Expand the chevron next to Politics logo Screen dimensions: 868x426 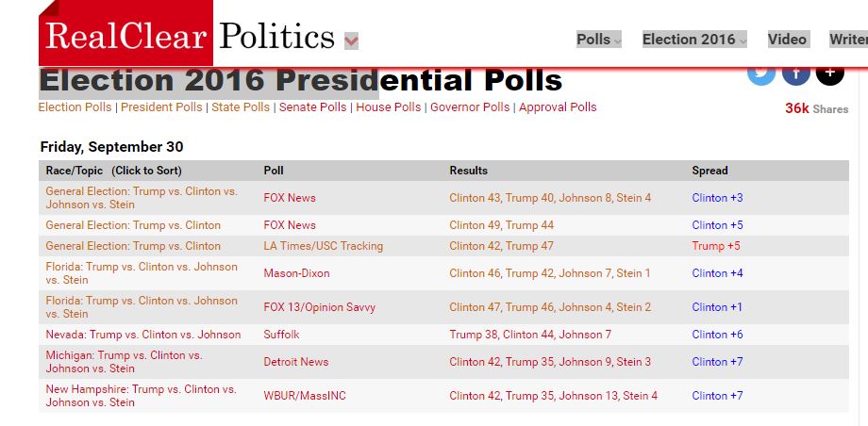(351, 41)
